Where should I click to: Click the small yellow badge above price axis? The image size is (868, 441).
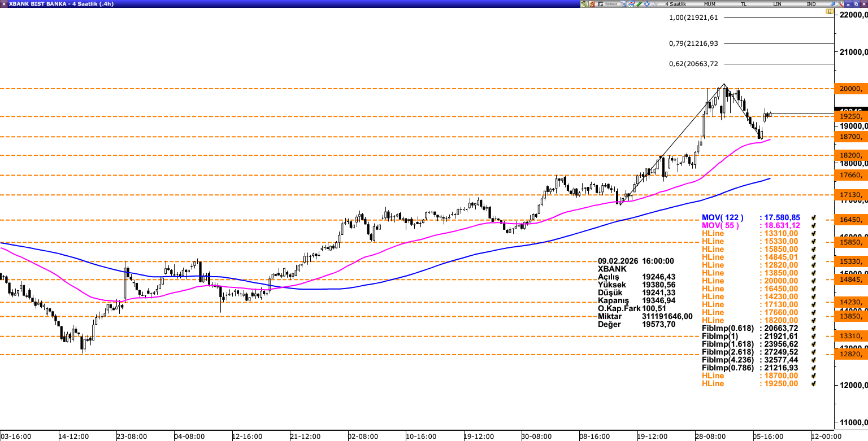(x=830, y=11)
